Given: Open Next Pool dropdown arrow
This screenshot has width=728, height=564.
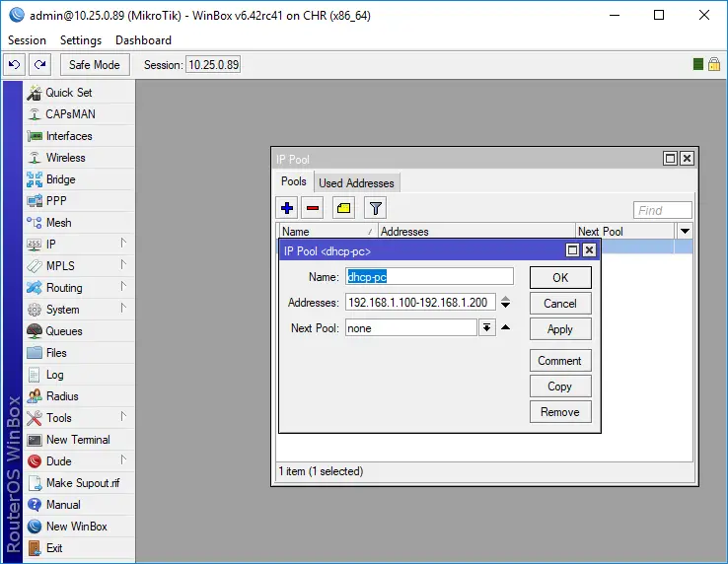Looking at the screenshot, I should [x=486, y=327].
